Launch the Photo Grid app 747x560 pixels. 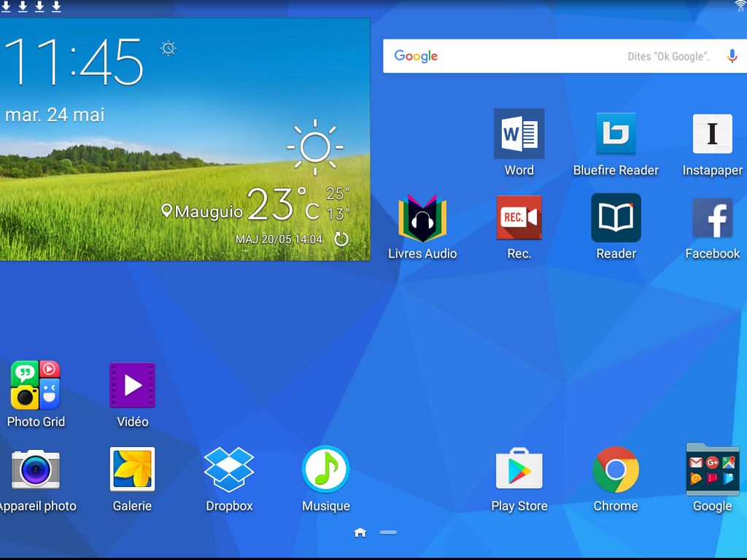35,385
